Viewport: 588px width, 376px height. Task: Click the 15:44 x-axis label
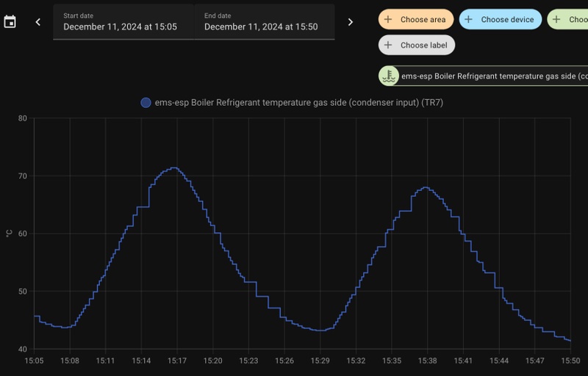click(499, 361)
